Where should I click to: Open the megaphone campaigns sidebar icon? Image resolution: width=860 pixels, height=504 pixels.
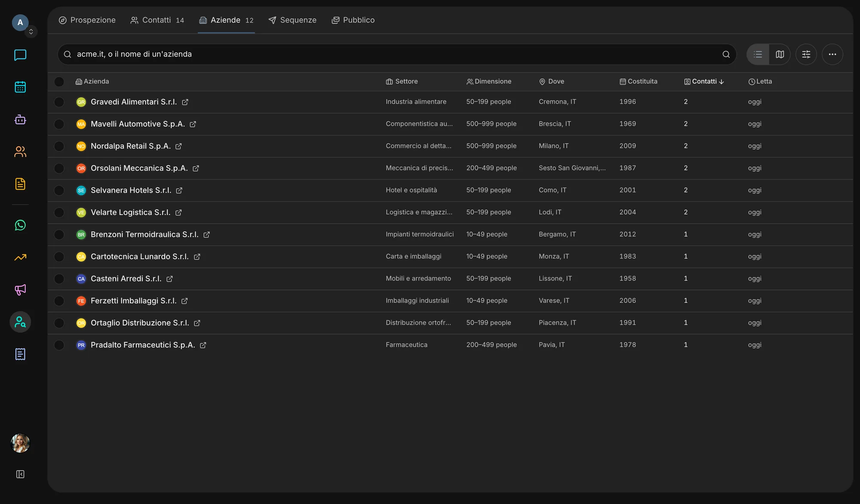[x=20, y=289]
